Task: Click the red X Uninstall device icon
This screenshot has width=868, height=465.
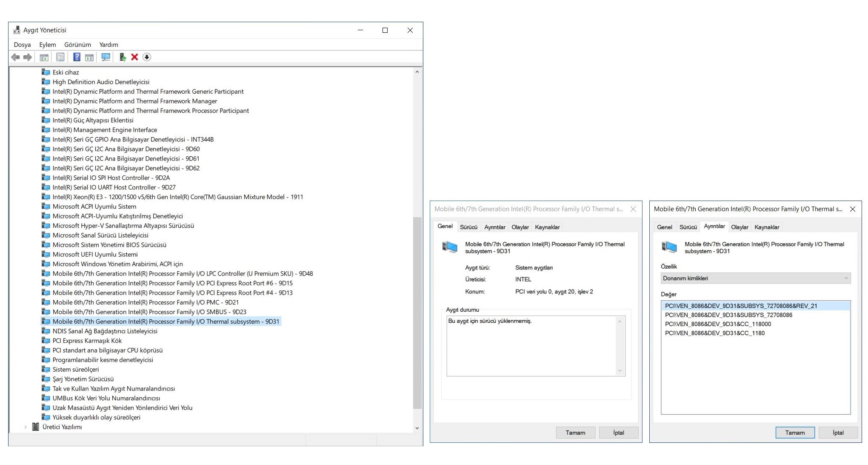Action: [134, 57]
